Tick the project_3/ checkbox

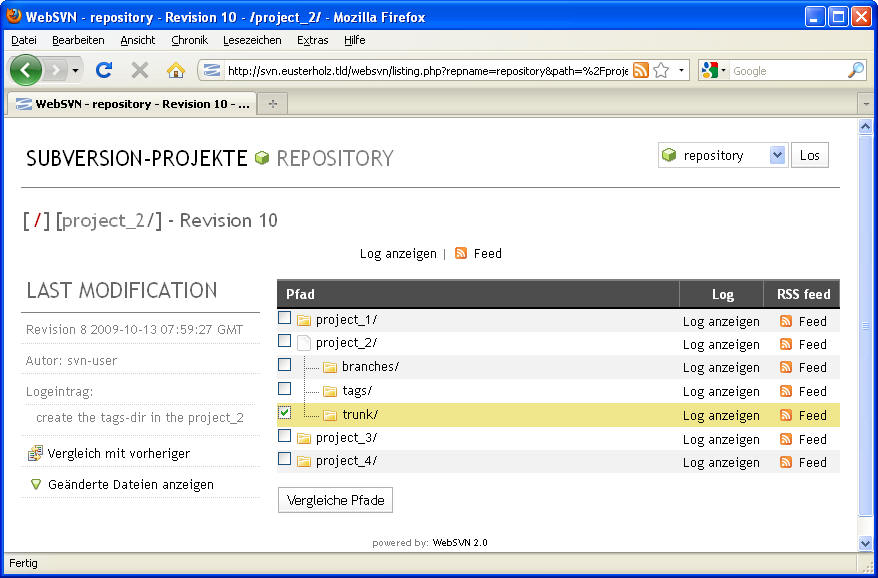(x=285, y=436)
